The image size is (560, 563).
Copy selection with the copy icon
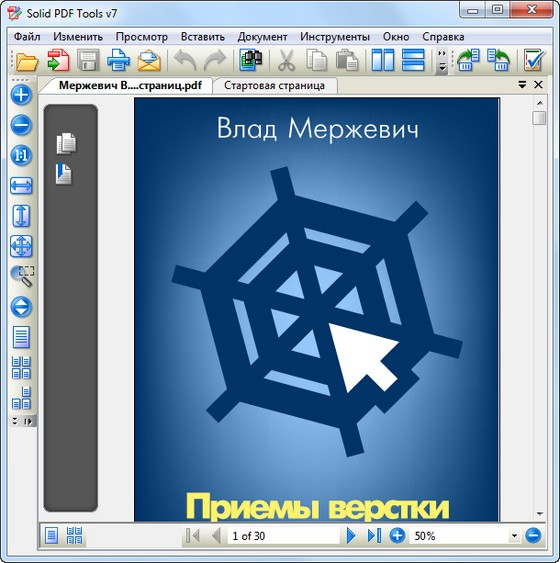[x=316, y=60]
